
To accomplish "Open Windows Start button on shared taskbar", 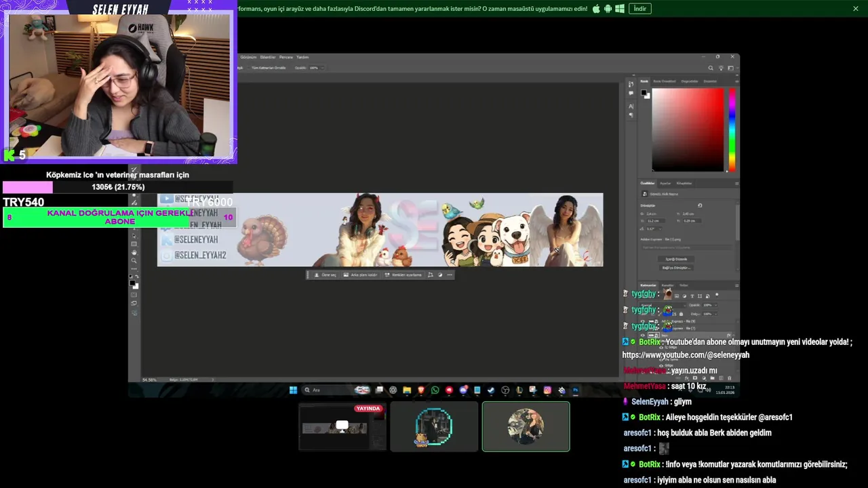I will (293, 390).
